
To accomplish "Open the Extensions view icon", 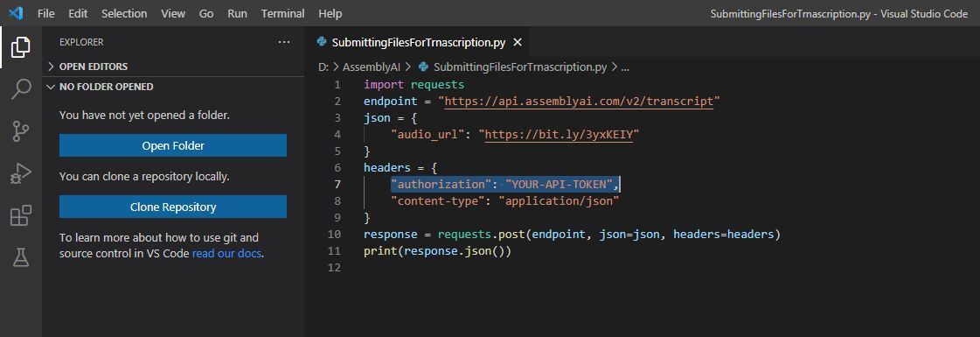I will tap(21, 215).
